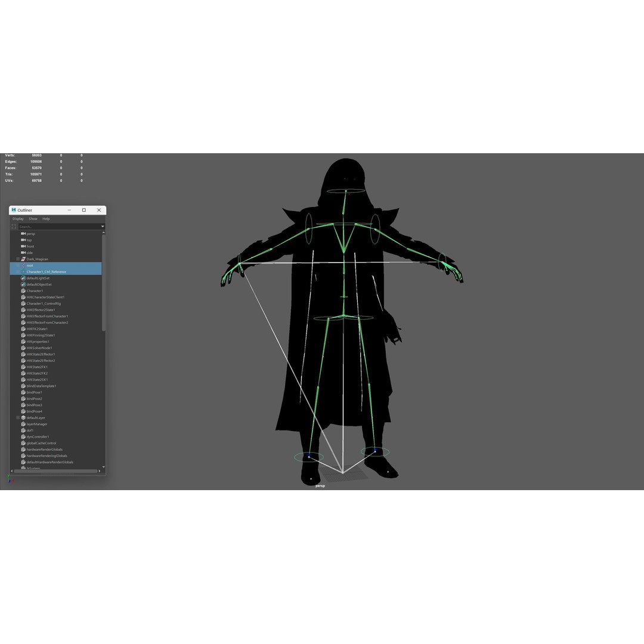Image resolution: width=644 pixels, height=644 pixels.
Task: Click the bindPose1 node icon
Action: 23,392
